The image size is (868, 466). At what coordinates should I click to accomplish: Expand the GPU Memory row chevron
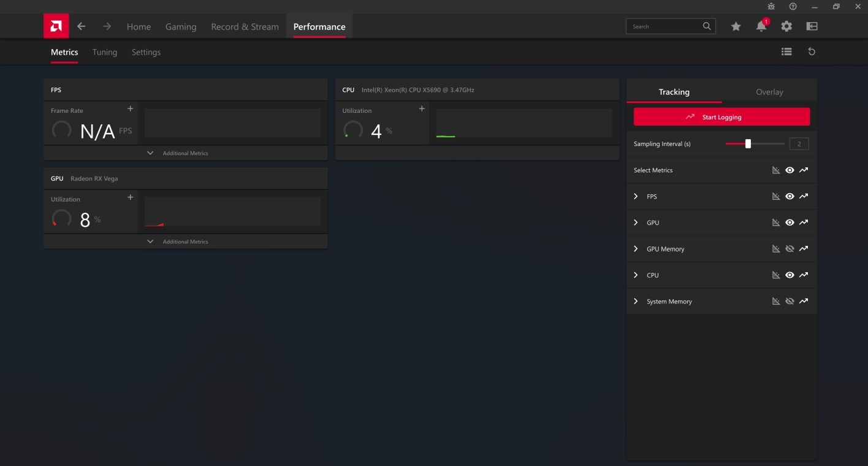(636, 249)
